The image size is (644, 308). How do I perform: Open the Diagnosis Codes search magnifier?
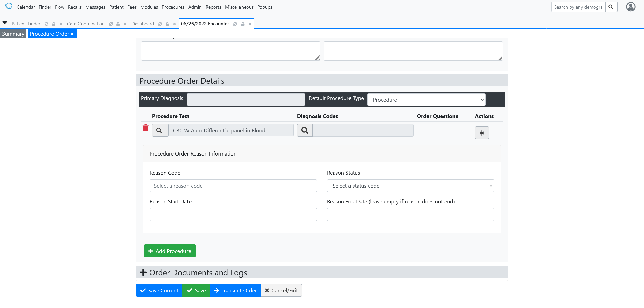(304, 130)
